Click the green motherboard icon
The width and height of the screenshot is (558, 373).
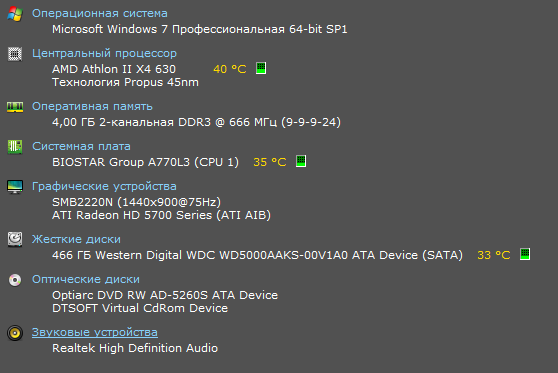click(15, 147)
